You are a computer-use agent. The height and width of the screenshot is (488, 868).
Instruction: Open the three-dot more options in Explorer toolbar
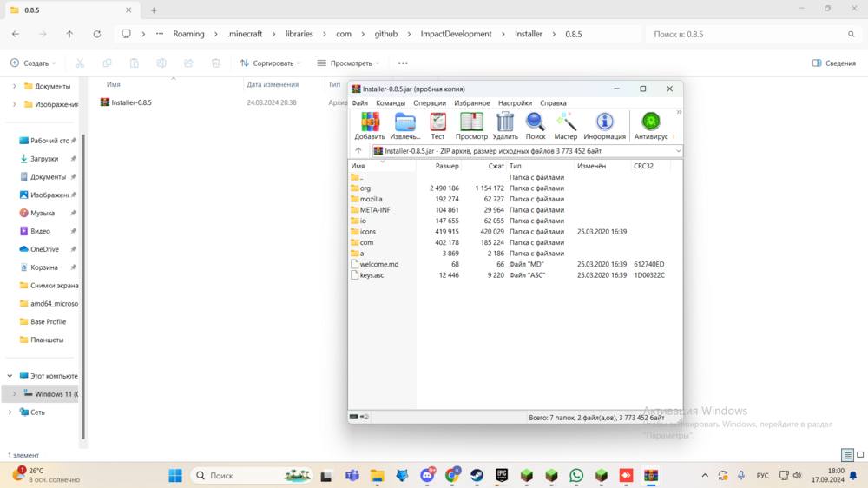(403, 63)
